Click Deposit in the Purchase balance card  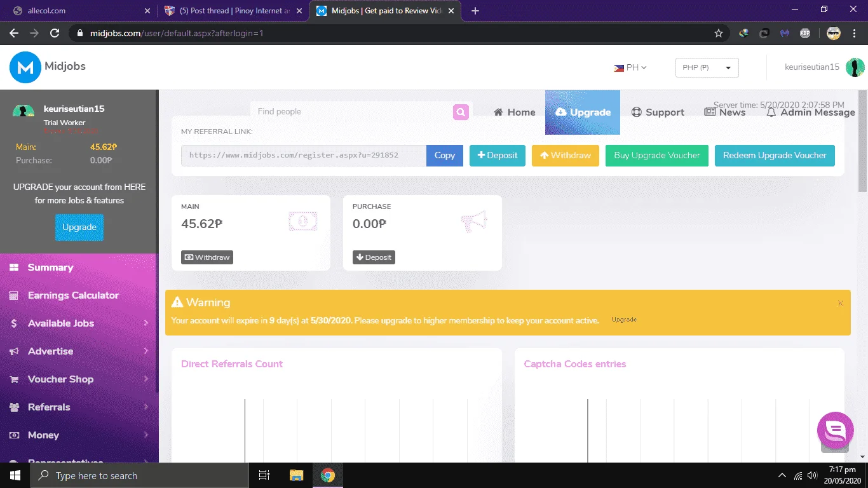tap(374, 257)
